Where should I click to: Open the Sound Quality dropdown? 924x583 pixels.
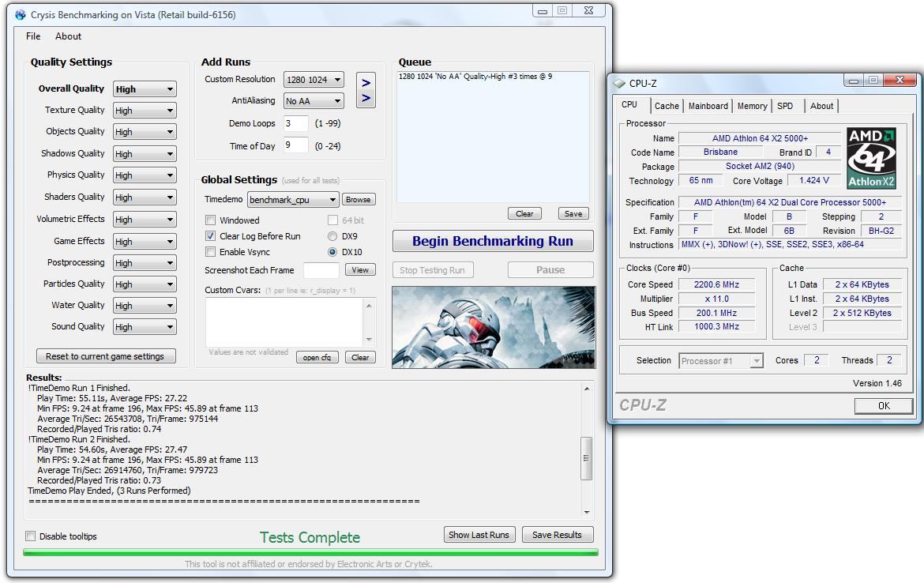tap(145, 326)
